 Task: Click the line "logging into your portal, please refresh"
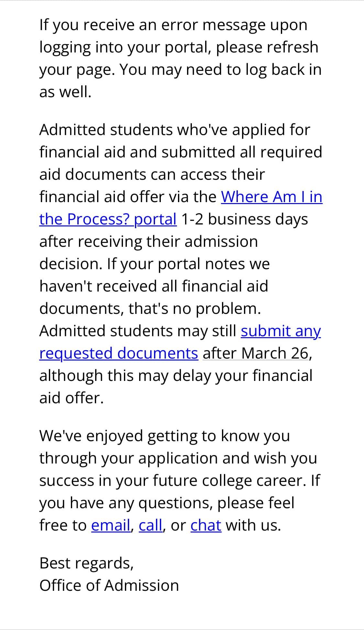point(179,47)
